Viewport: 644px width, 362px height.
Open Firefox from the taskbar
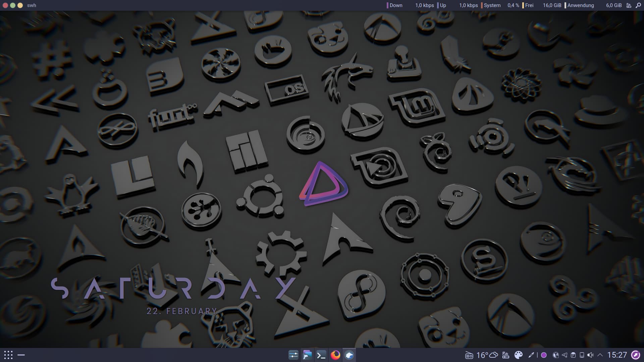tap(335, 355)
